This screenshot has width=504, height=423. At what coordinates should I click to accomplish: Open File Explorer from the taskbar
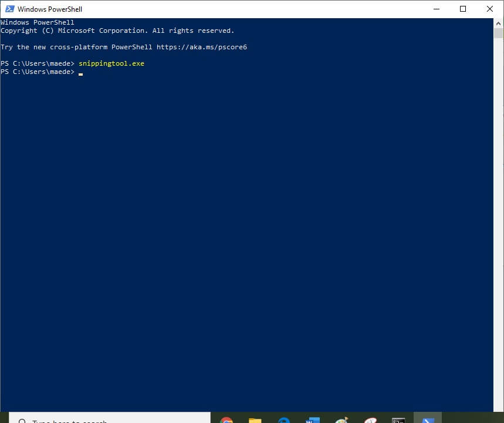(255, 420)
